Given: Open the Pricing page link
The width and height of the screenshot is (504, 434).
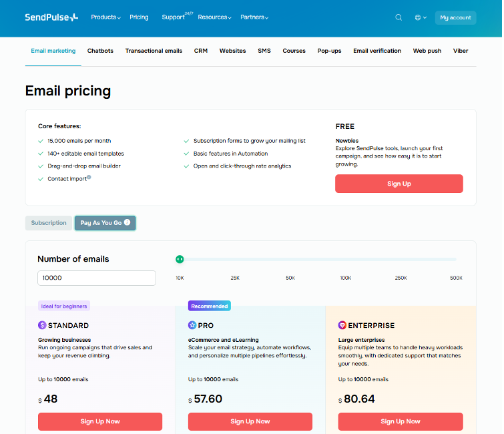Looking at the screenshot, I should (x=139, y=17).
